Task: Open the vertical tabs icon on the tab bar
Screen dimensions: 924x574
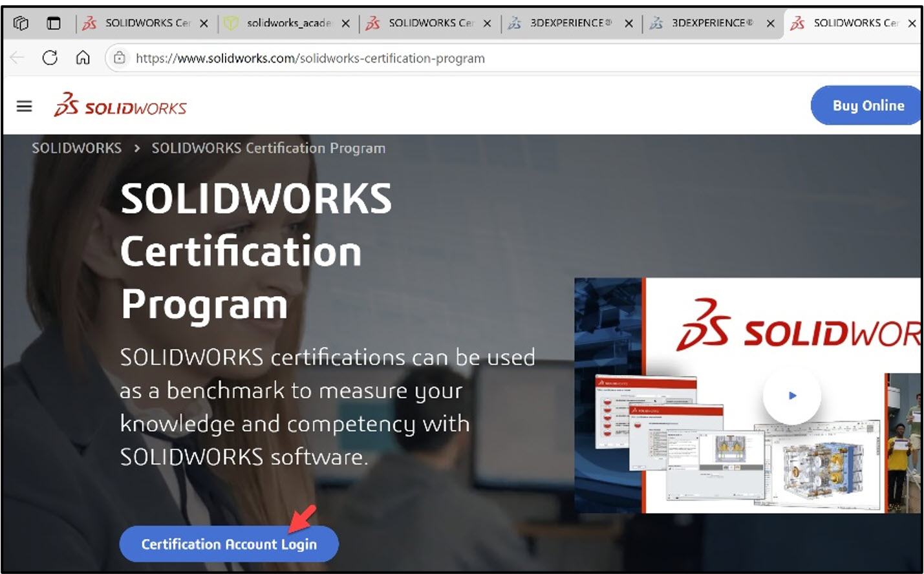Action: (x=54, y=23)
